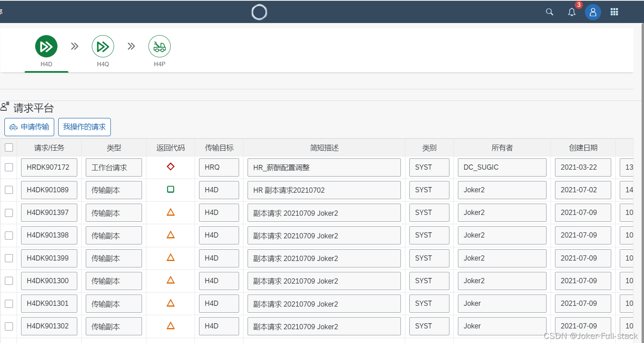Click request field H4DK901300

(49, 281)
